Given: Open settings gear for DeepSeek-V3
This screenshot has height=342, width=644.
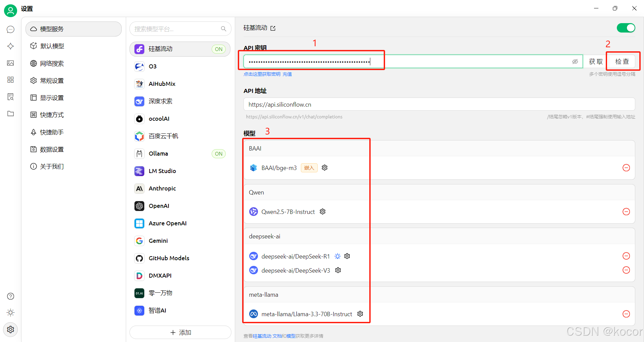Looking at the screenshot, I should pos(338,270).
